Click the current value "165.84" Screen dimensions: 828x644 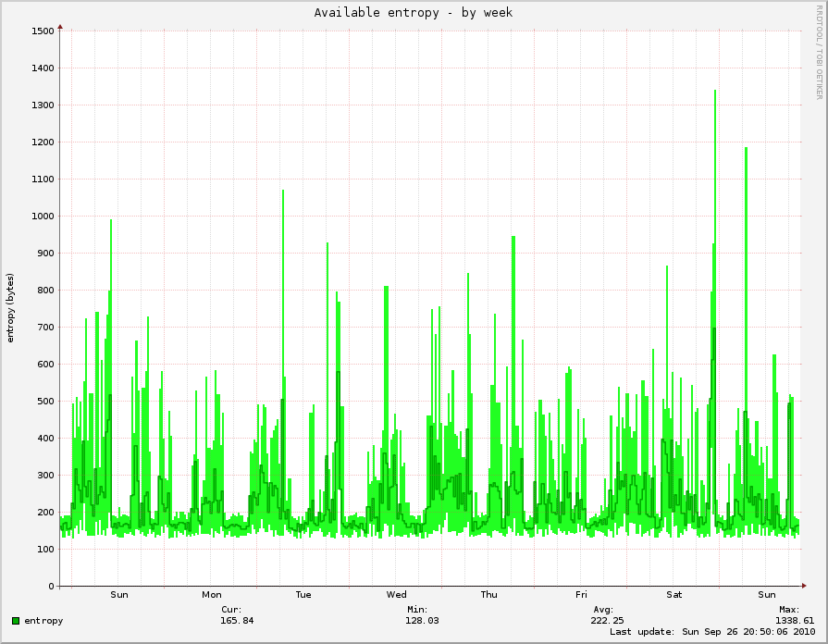point(237,620)
